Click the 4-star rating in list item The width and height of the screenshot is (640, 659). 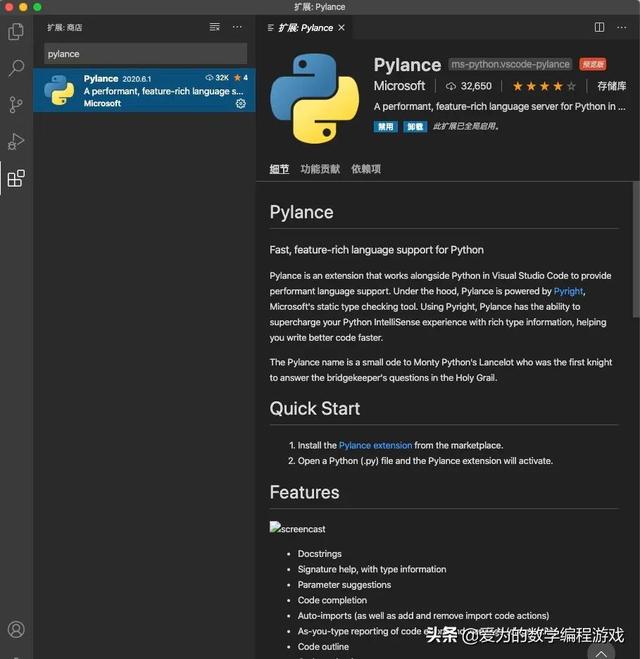pyautogui.click(x=241, y=78)
